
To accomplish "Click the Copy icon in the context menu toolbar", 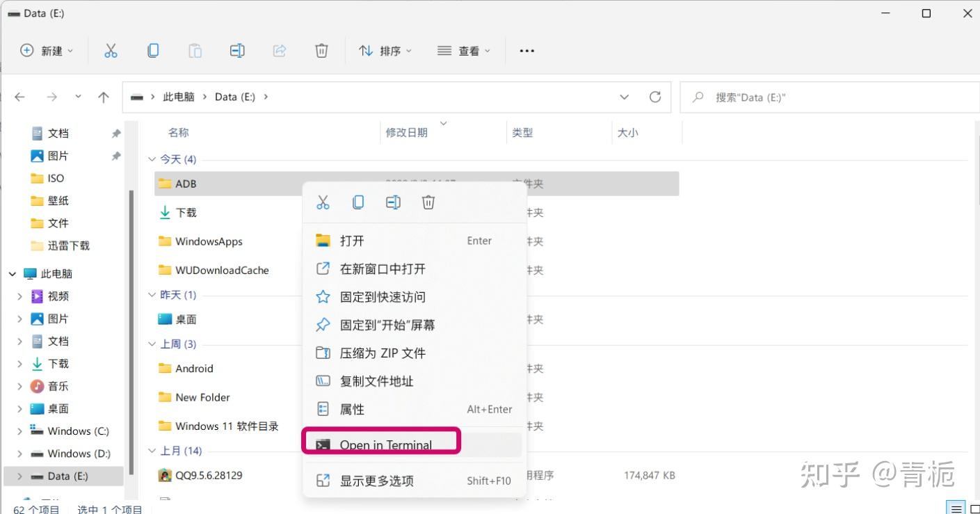I will point(358,202).
